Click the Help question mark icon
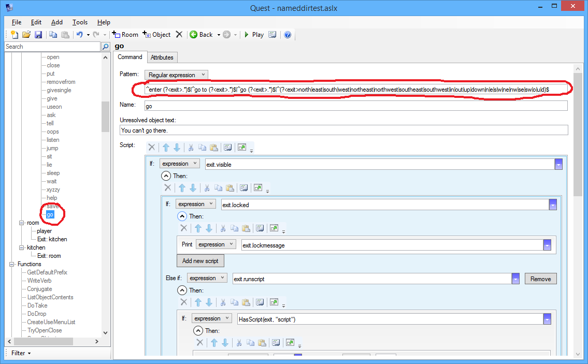588x364 pixels. [x=288, y=35]
